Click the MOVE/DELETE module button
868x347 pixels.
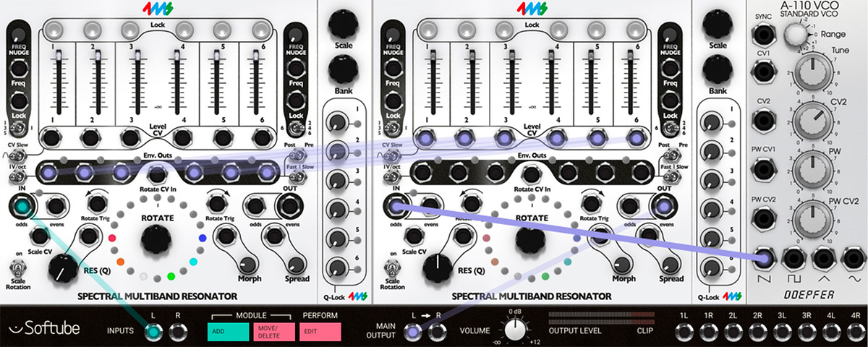click(273, 333)
